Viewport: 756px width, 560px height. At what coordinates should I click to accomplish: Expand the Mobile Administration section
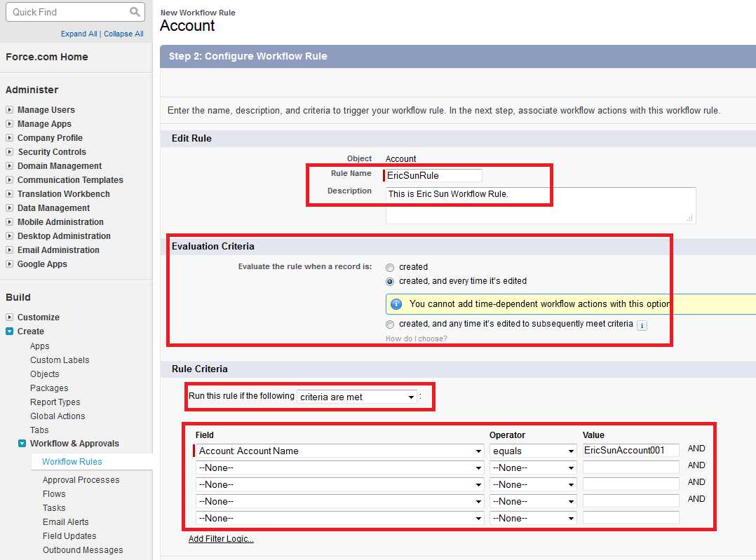click(9, 221)
